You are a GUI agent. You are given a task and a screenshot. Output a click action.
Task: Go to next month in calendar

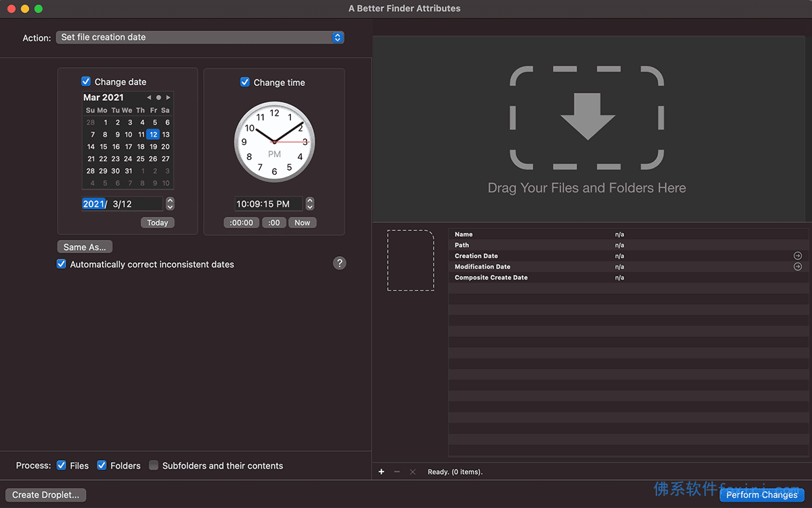(x=168, y=98)
